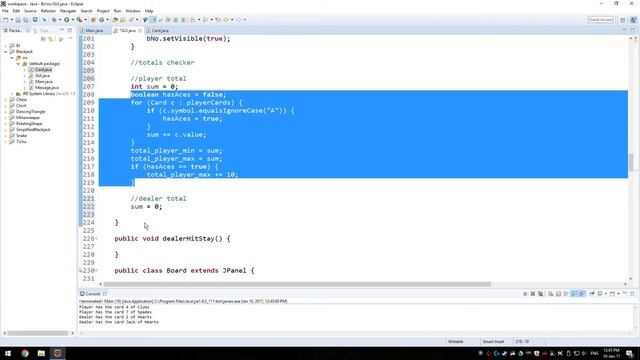Screen dimensions: 640x360
Task: Click the Package Explorer horizontal scrollbar
Action: click(x=38, y=333)
